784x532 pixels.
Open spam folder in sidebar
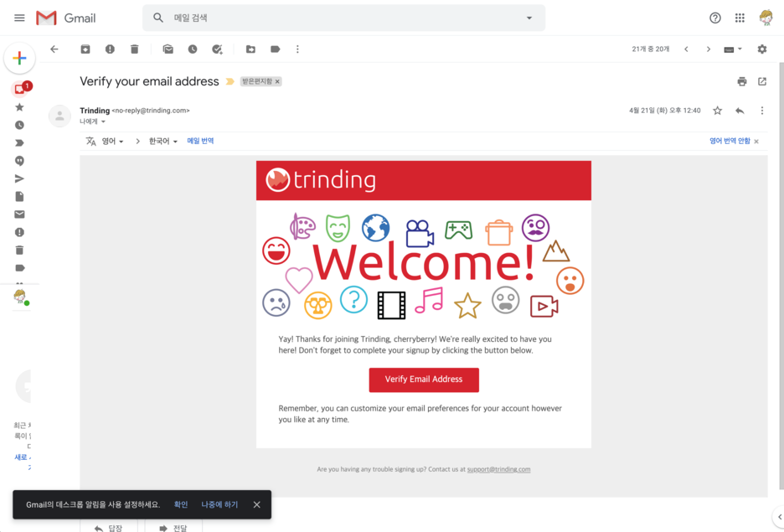point(19,232)
